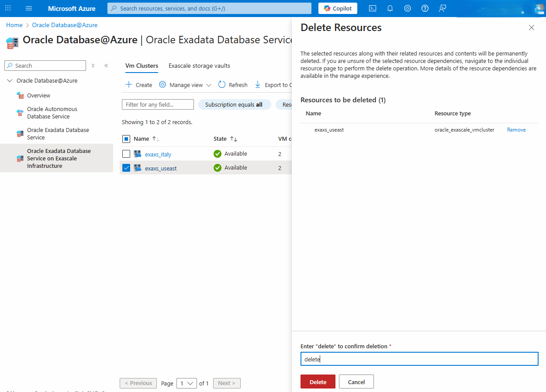
Task: Open Microsoft Copilot in Azure
Action: click(x=337, y=8)
